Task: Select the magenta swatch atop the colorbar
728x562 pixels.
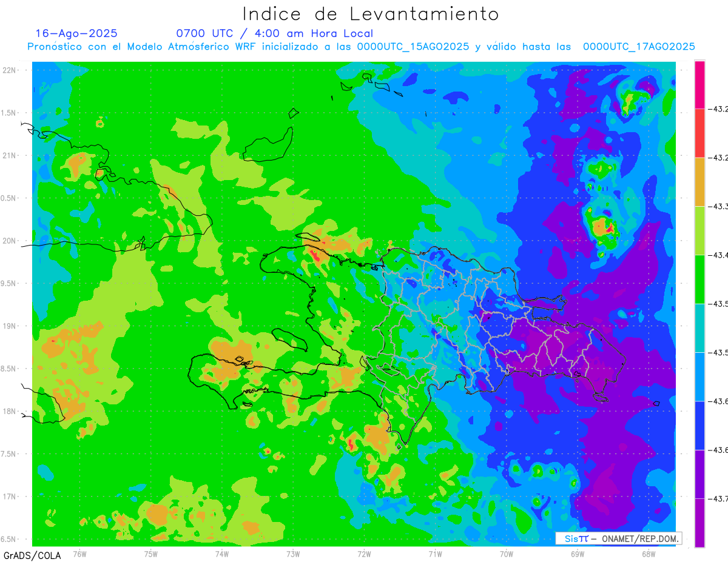Action: coord(699,85)
